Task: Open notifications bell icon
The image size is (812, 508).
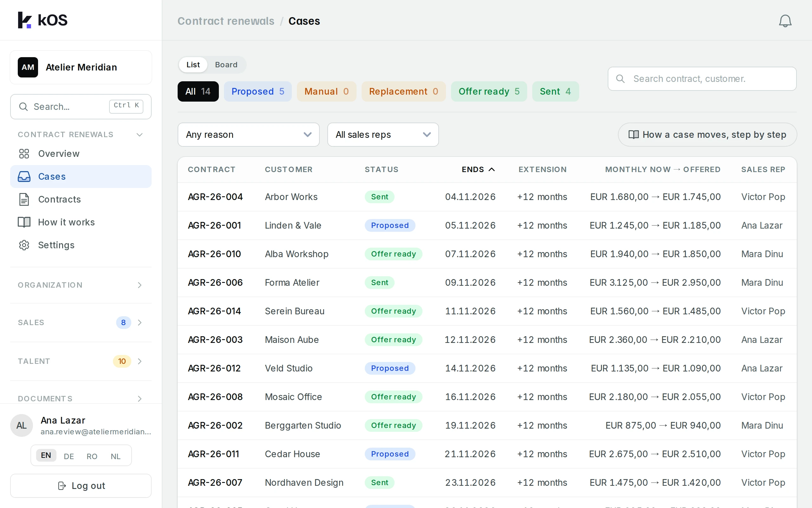Action: point(785,21)
